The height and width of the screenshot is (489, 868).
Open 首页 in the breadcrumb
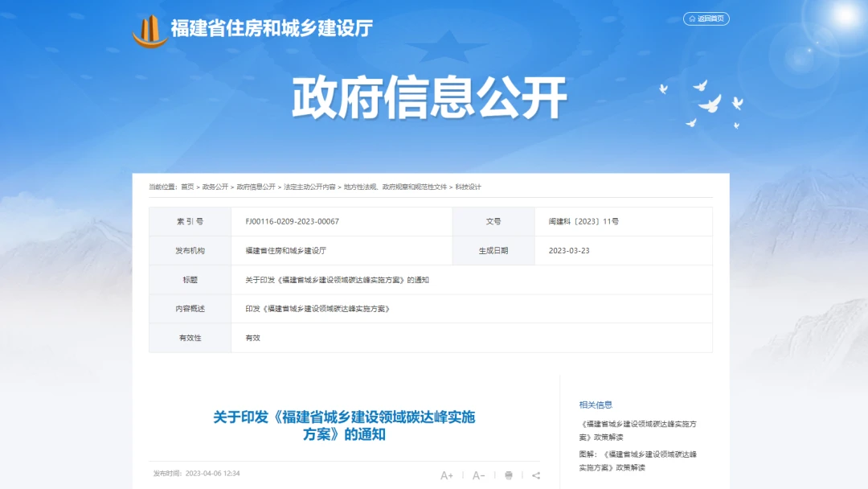click(x=187, y=187)
